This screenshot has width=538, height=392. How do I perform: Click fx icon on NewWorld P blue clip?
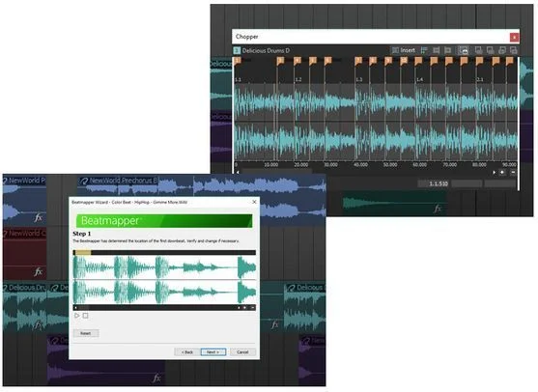[39, 217]
